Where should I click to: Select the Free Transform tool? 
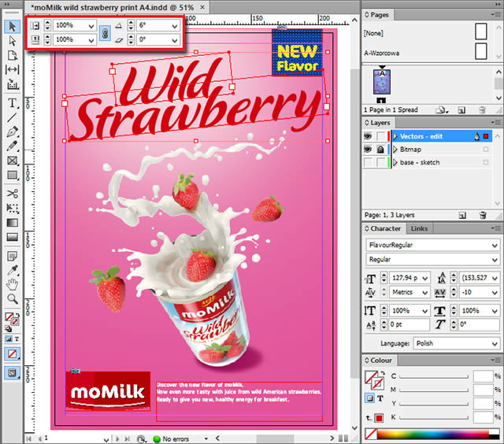tap(13, 208)
